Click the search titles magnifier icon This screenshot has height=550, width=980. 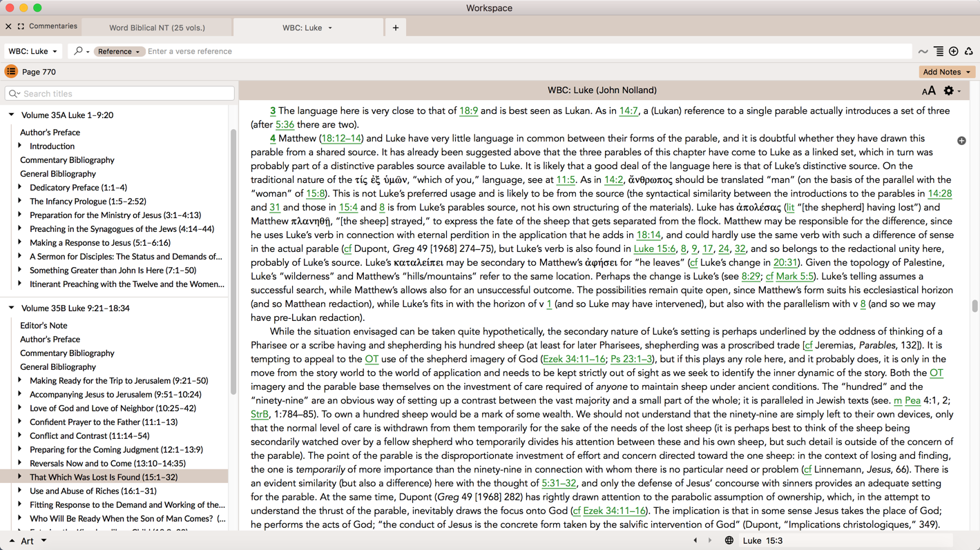coord(15,94)
